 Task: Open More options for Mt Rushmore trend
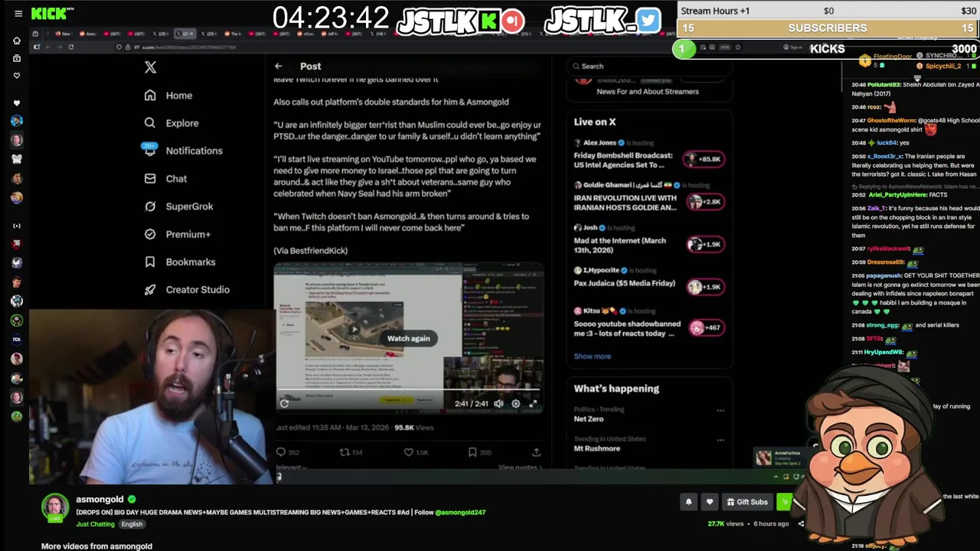click(720, 440)
